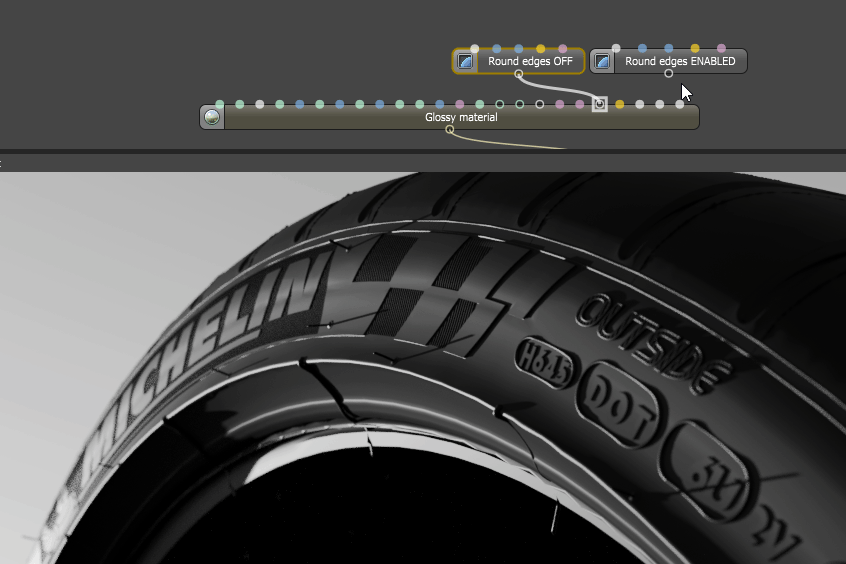Click the highlighted square input pin on Glossy material
The width and height of the screenshot is (846, 564).
[599, 104]
